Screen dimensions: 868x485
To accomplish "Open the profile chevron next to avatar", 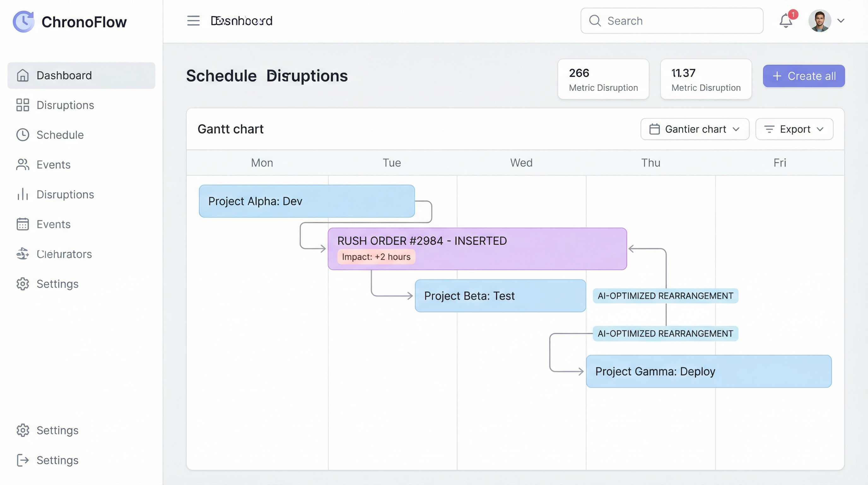I will pyautogui.click(x=841, y=21).
